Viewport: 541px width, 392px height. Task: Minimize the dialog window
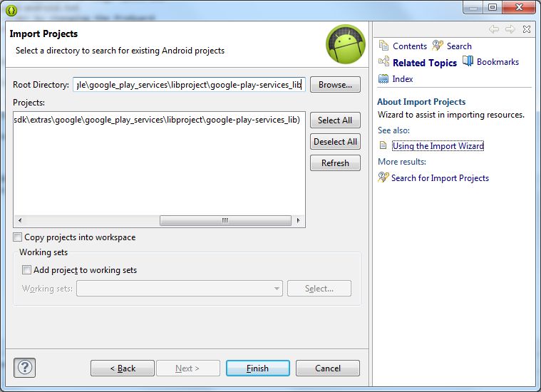click(x=473, y=7)
